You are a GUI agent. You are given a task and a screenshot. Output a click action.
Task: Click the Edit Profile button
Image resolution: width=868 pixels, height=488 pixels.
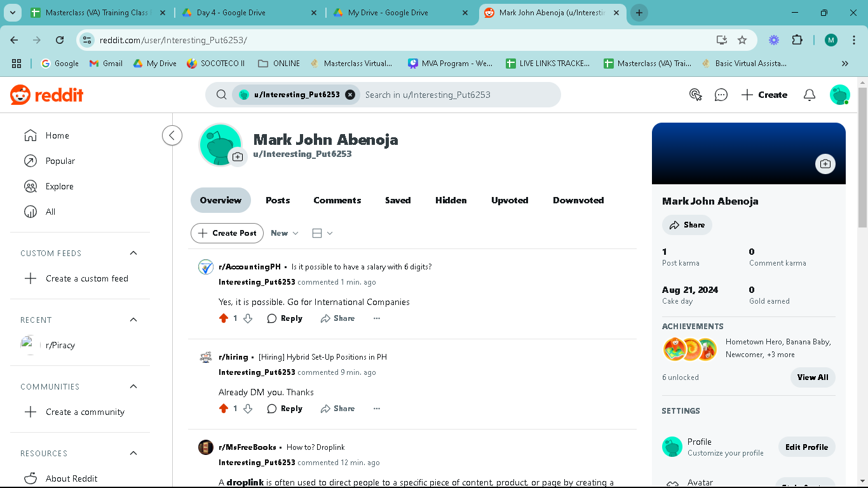point(806,447)
